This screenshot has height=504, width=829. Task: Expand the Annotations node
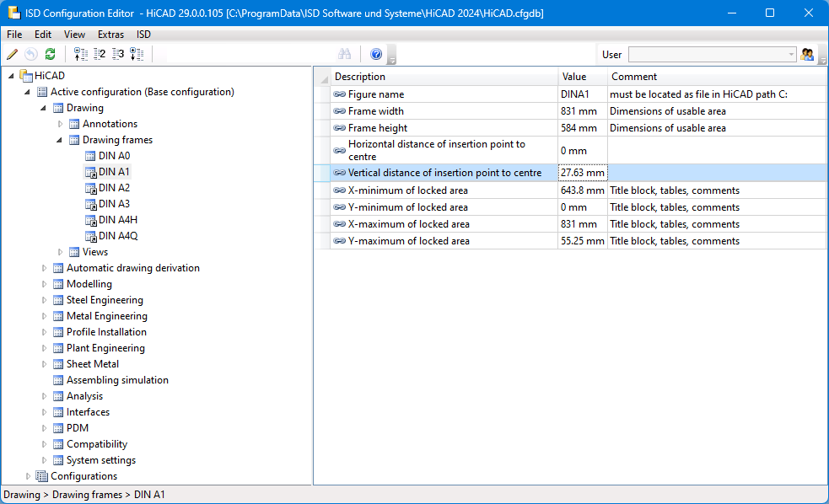click(x=60, y=124)
